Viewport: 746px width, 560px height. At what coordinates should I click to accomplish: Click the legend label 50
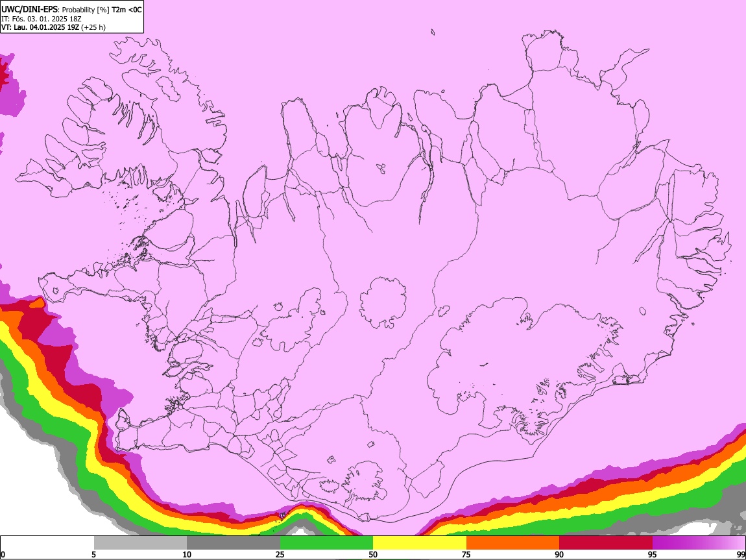click(373, 554)
